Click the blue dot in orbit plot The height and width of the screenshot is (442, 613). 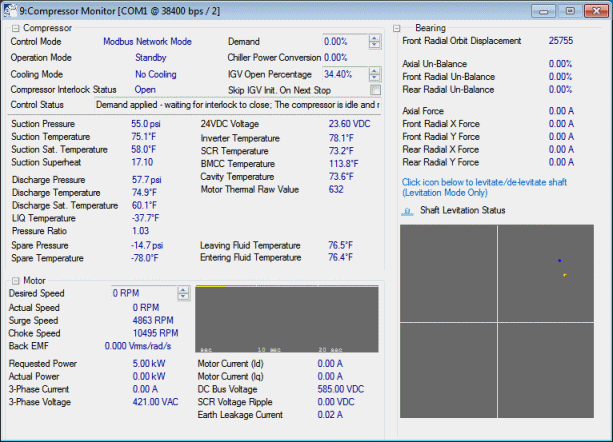559,260
